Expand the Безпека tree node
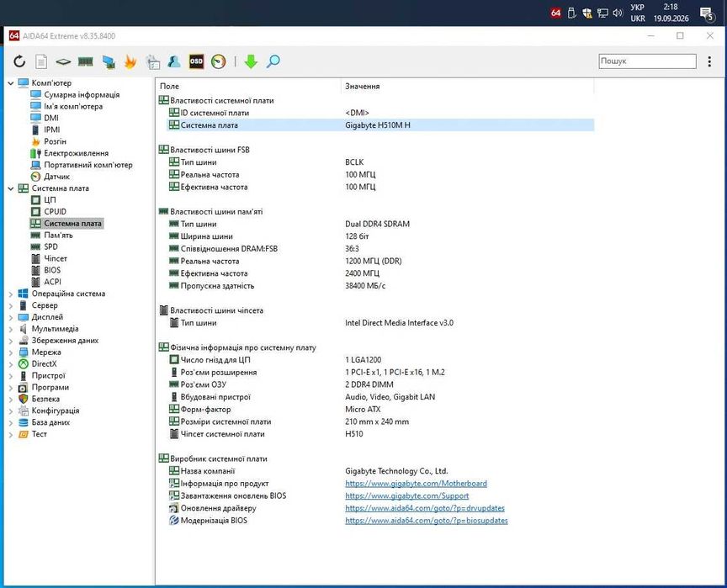 coord(11,399)
